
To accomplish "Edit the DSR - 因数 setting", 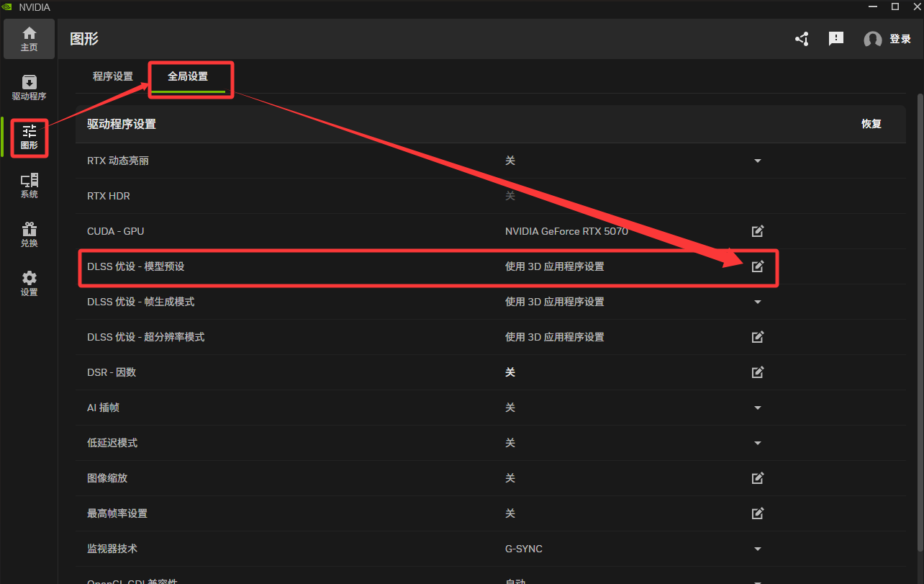I will 757,372.
